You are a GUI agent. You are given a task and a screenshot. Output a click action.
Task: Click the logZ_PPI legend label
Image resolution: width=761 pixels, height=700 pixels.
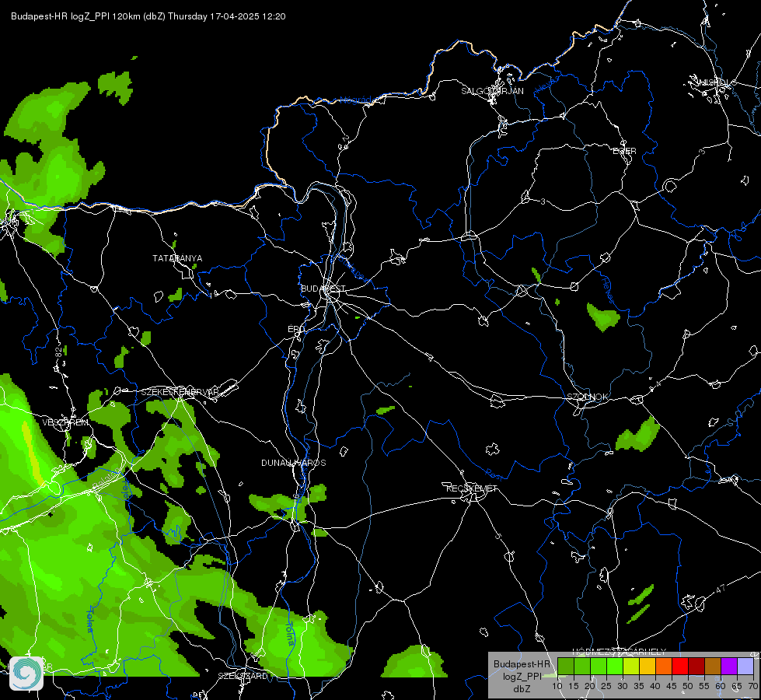pyautogui.click(x=522, y=676)
